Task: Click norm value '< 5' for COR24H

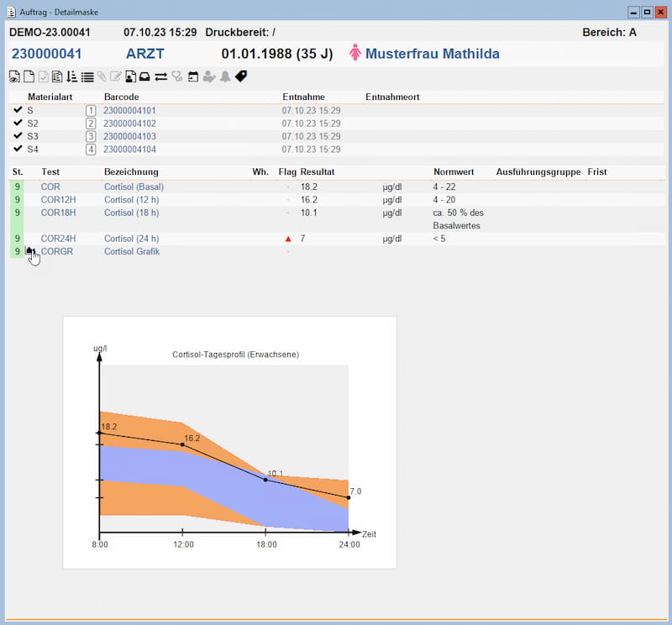Action: coord(438,239)
